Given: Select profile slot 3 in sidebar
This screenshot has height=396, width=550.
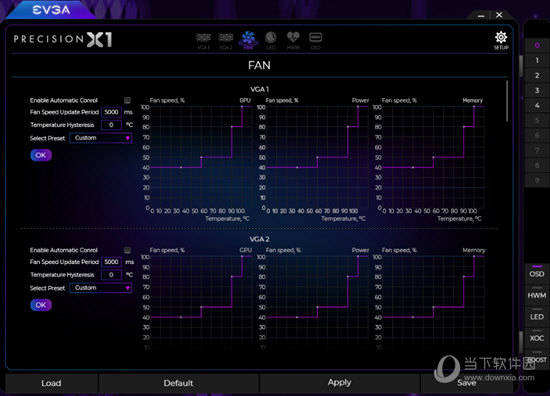Looking at the screenshot, I should [537, 90].
